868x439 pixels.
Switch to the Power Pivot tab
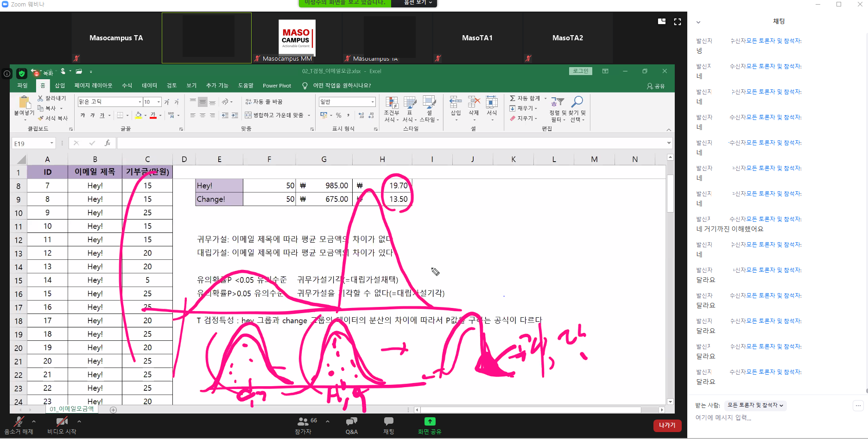coord(277,86)
